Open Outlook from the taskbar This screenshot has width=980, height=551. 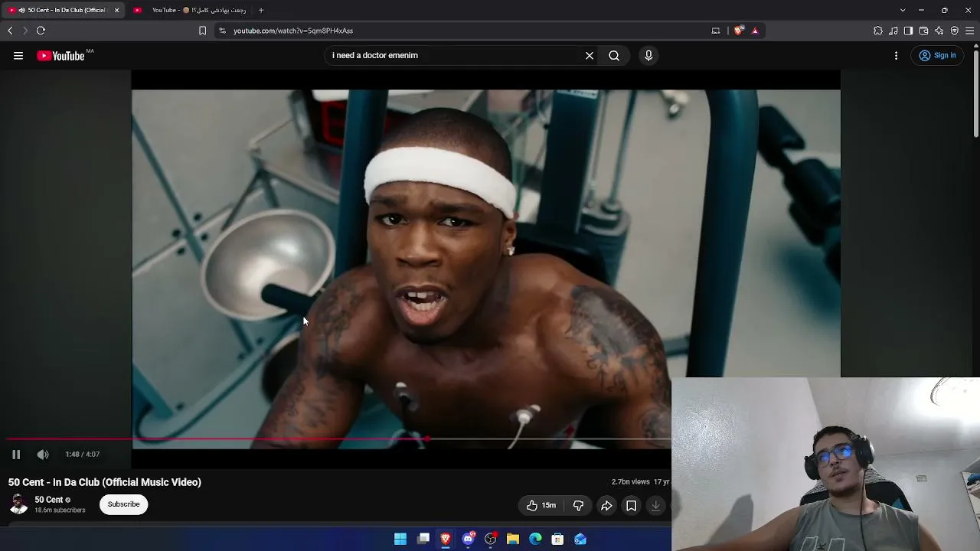(580, 540)
